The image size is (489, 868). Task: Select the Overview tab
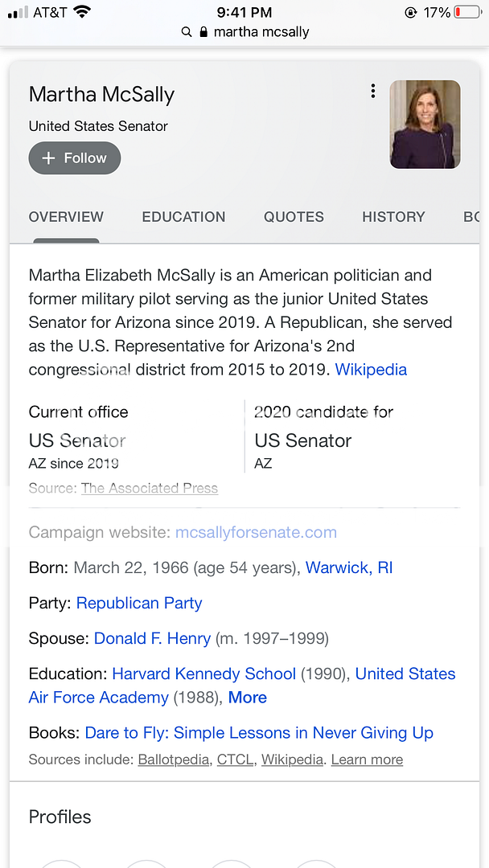tap(66, 217)
